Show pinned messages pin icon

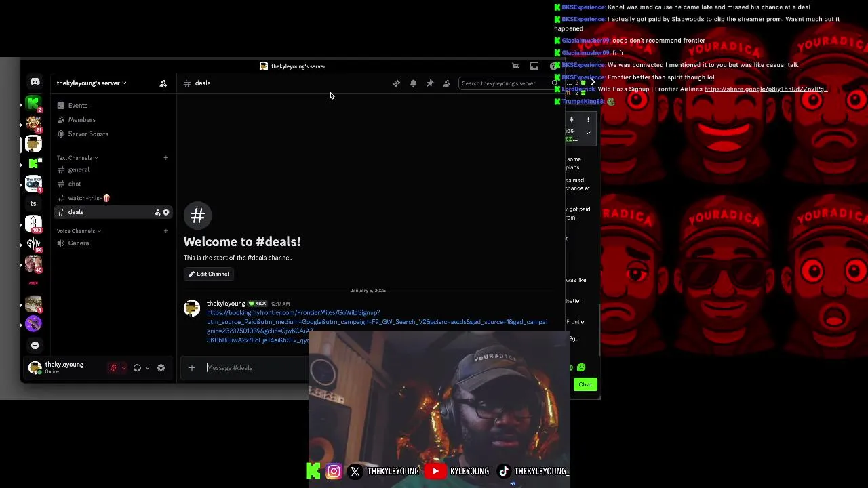pyautogui.click(x=430, y=83)
